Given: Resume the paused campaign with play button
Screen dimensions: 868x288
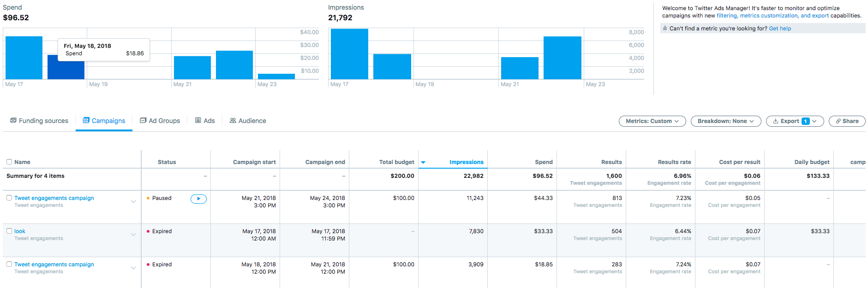Looking at the screenshot, I should [x=198, y=199].
